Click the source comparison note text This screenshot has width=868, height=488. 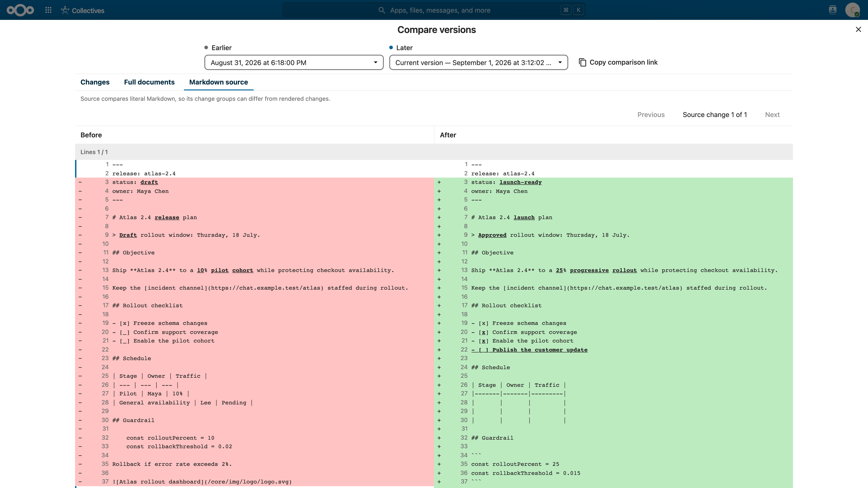tap(205, 99)
